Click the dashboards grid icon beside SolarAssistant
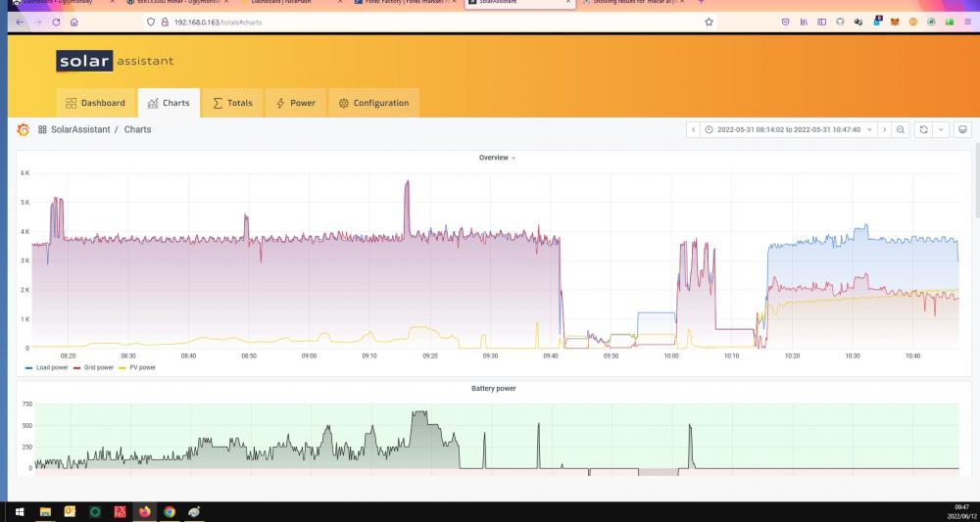The height and width of the screenshot is (522, 980). (x=42, y=130)
